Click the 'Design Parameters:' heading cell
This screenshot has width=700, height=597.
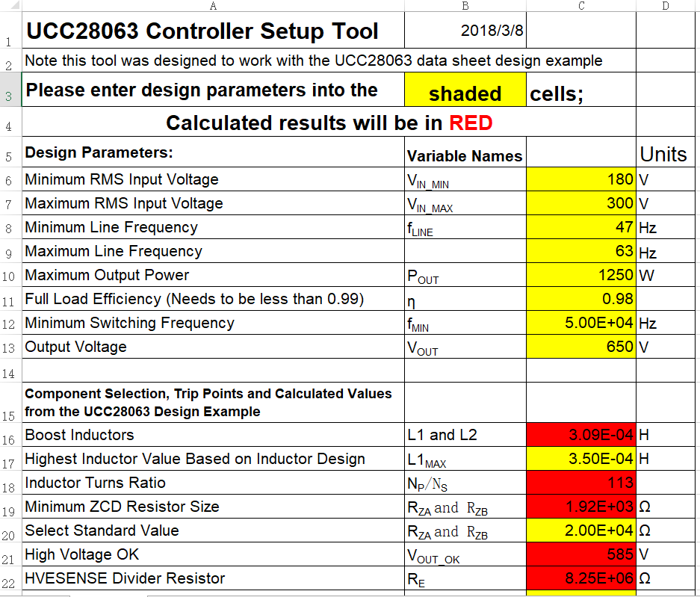tap(213, 152)
